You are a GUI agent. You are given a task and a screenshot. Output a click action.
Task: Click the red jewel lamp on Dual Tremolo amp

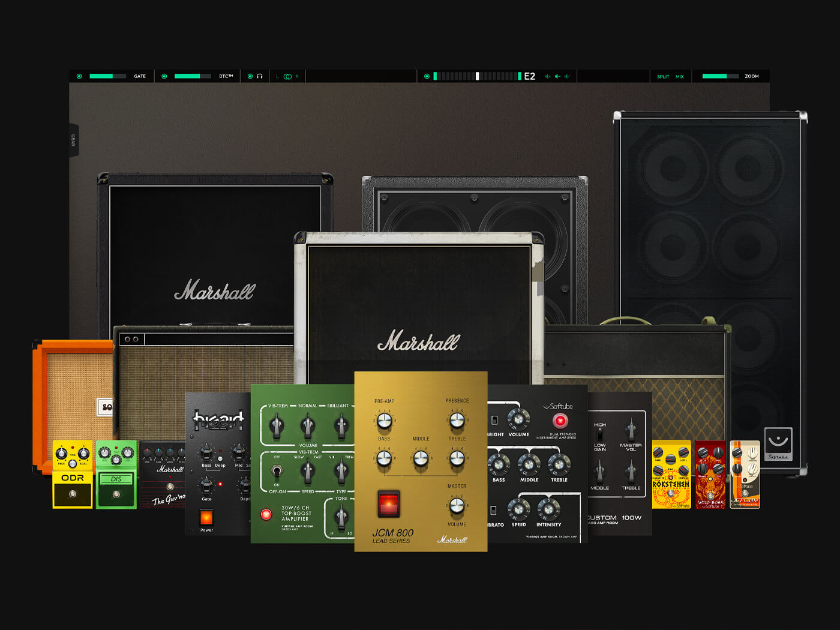click(560, 421)
